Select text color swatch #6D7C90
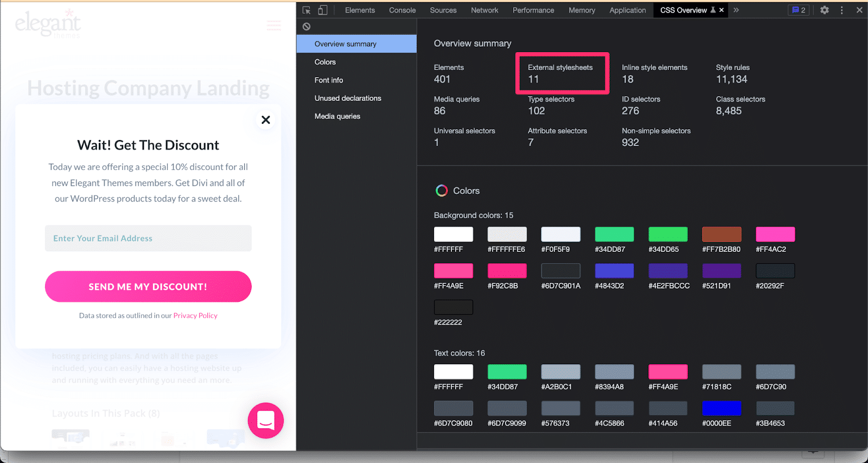Screen dimensions: 868x463 775,372
